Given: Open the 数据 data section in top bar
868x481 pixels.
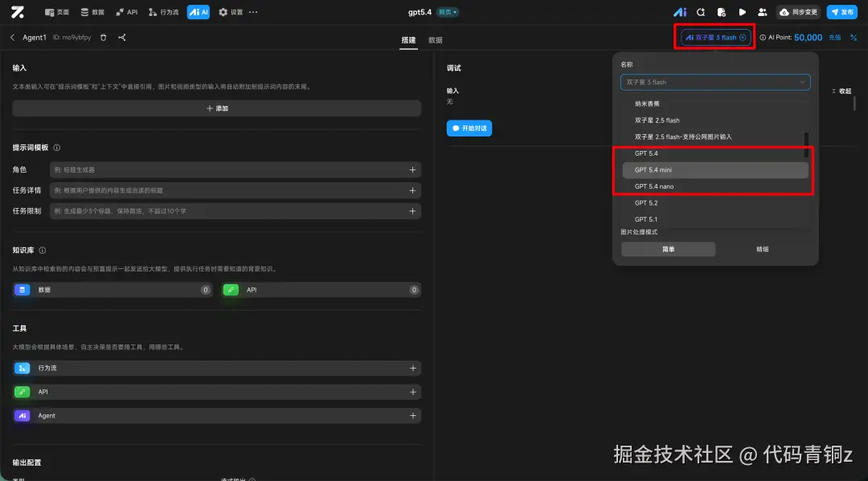Looking at the screenshot, I should pyautogui.click(x=92, y=12).
